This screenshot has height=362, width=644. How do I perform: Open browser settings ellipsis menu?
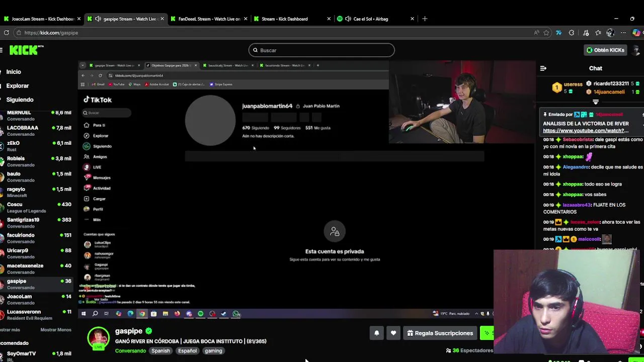pyautogui.click(x=623, y=33)
